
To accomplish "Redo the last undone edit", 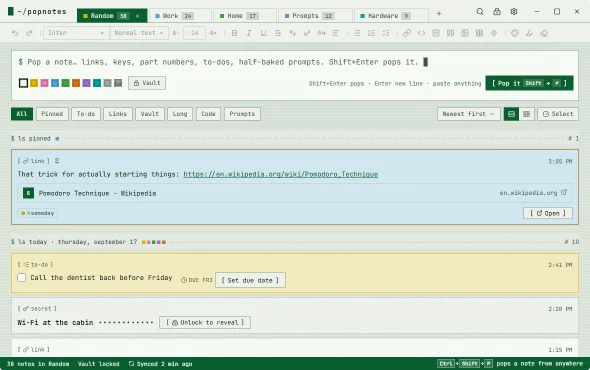I will 29,33.
